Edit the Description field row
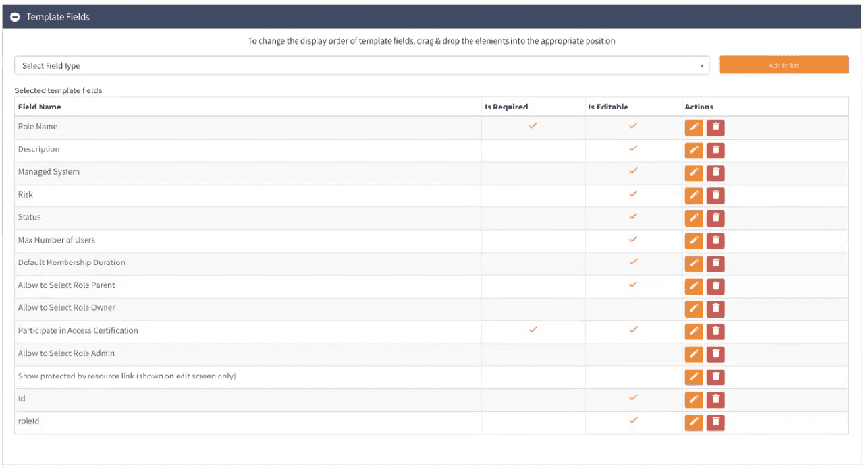Screen dimensions: 868x472 click(x=694, y=150)
